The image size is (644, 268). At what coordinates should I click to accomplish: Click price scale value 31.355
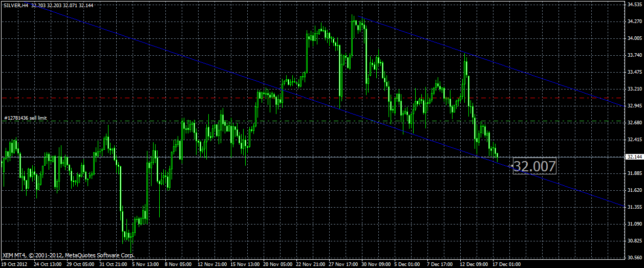click(635, 207)
